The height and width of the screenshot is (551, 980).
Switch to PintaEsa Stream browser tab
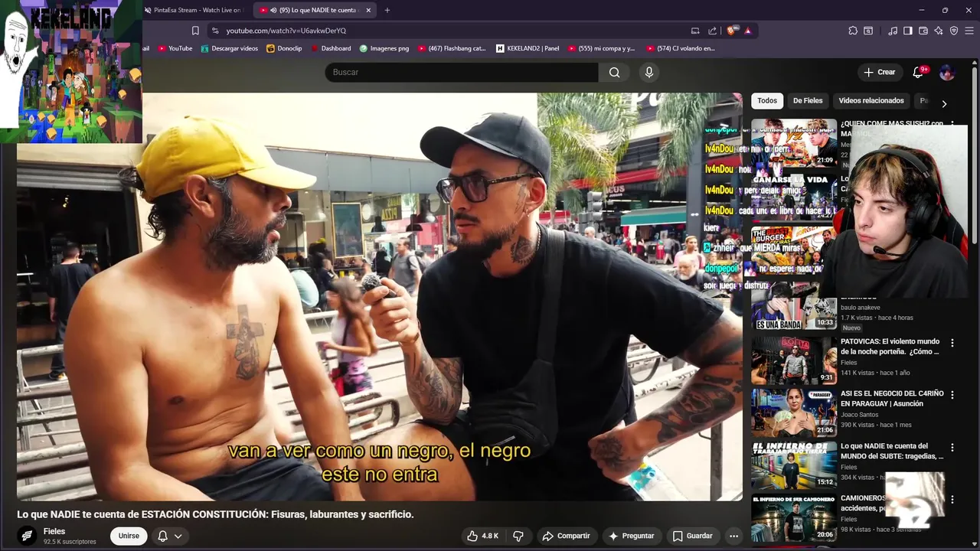pyautogui.click(x=197, y=10)
